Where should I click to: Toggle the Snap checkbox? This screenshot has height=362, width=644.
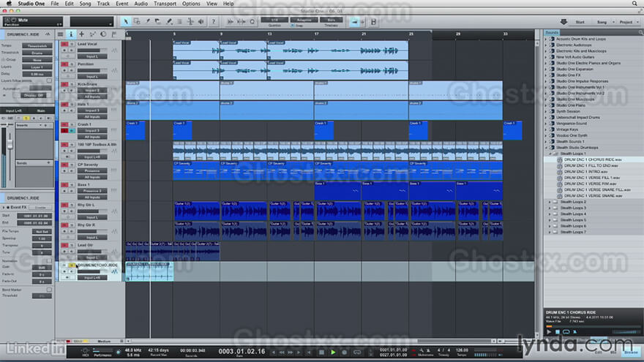[293, 26]
